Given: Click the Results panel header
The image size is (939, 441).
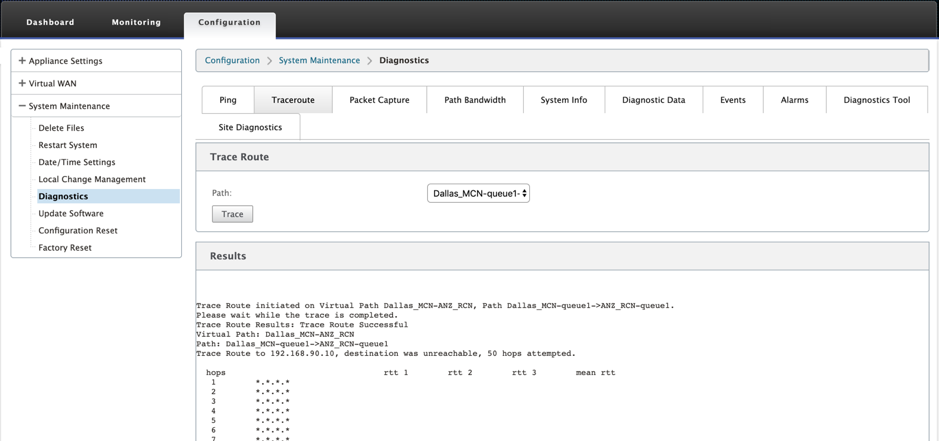Looking at the screenshot, I should coord(562,256).
